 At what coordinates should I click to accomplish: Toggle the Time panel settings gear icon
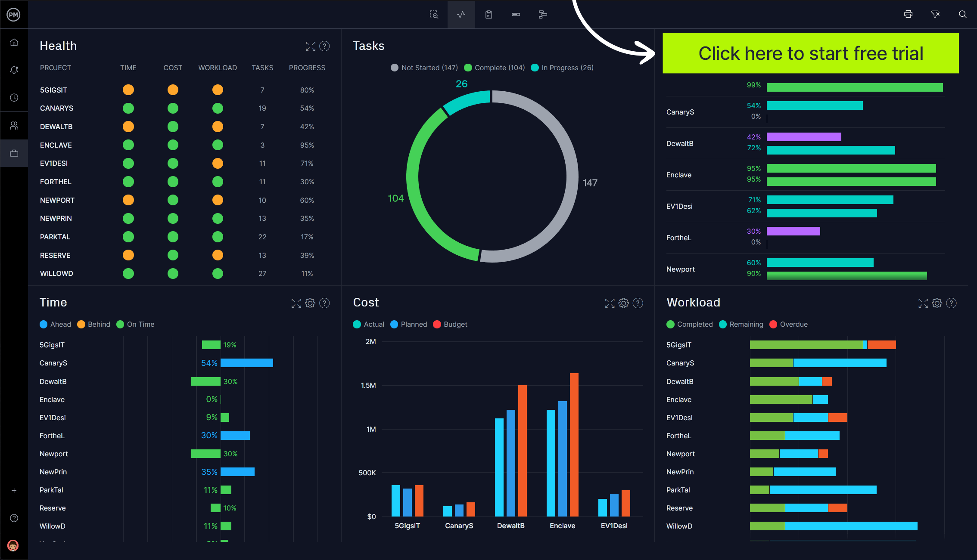tap(310, 303)
